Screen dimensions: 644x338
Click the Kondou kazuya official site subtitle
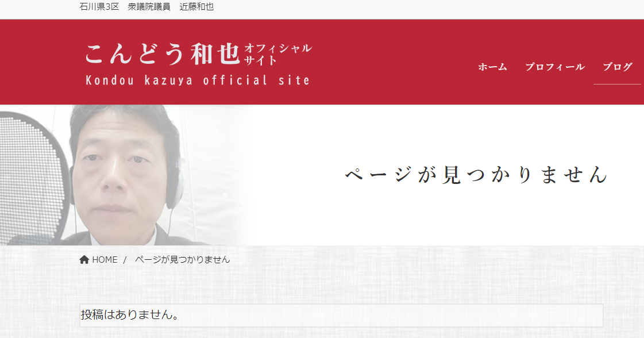[x=198, y=80]
